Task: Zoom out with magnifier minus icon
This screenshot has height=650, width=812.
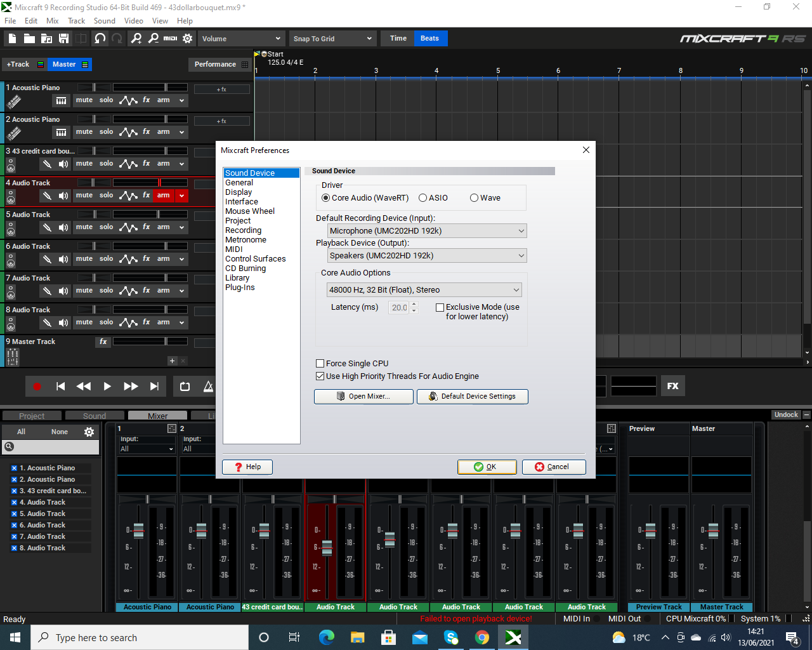Action: click(154, 39)
